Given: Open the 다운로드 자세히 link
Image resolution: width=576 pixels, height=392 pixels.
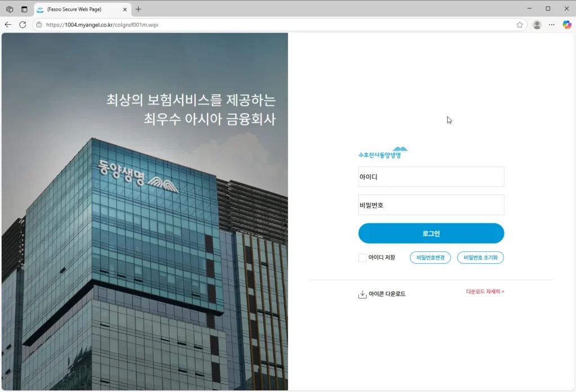Looking at the screenshot, I should click(x=485, y=291).
